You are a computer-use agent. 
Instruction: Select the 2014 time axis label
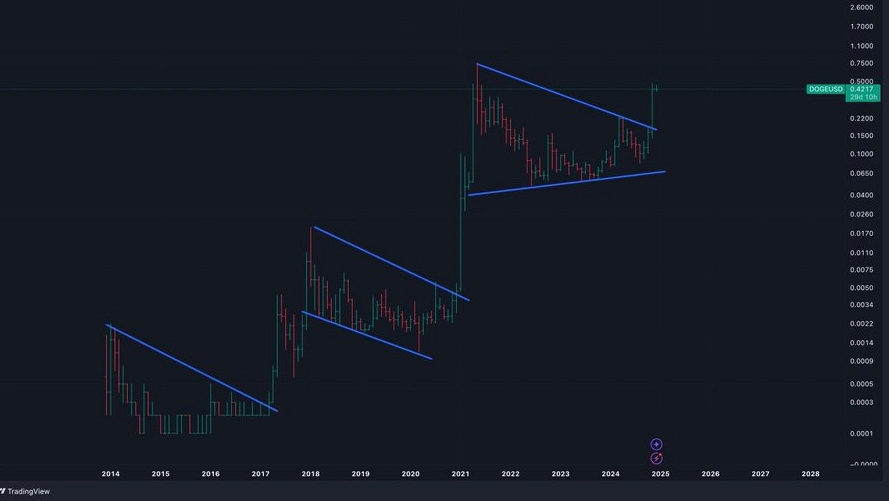(x=111, y=474)
